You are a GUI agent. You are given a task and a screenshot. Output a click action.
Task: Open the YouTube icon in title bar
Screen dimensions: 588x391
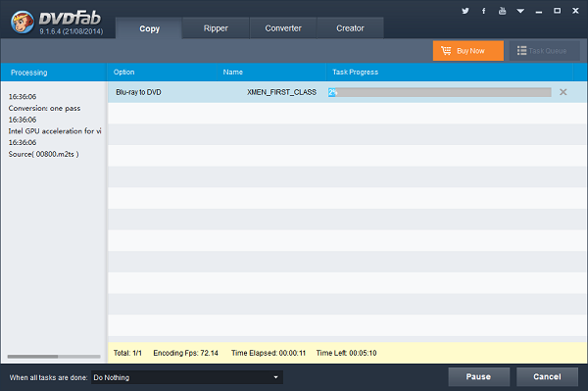(x=502, y=11)
